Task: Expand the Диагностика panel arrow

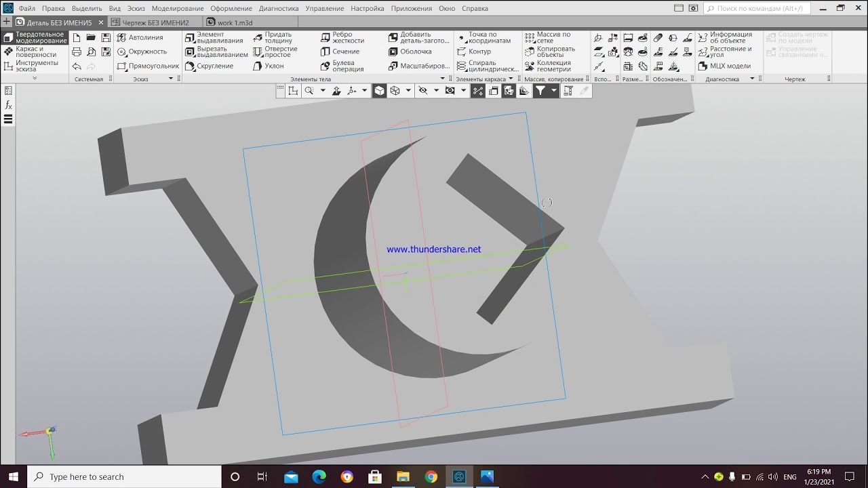Action: point(752,79)
